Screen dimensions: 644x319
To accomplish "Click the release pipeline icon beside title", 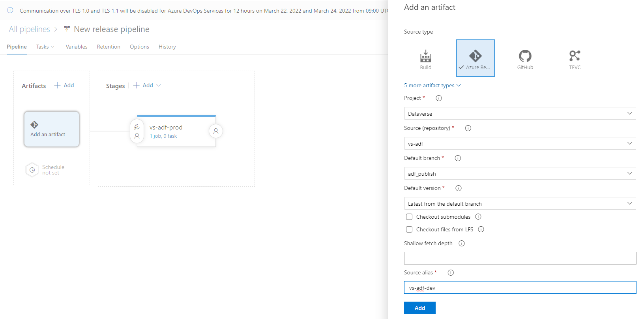I will (67, 29).
